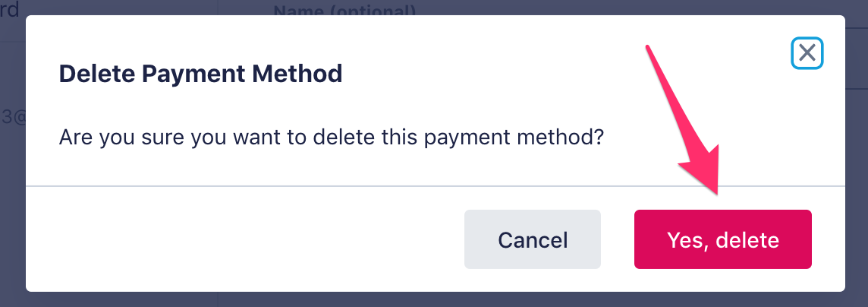Click the confirmation question text
The width and height of the screenshot is (868, 307).
tap(332, 139)
